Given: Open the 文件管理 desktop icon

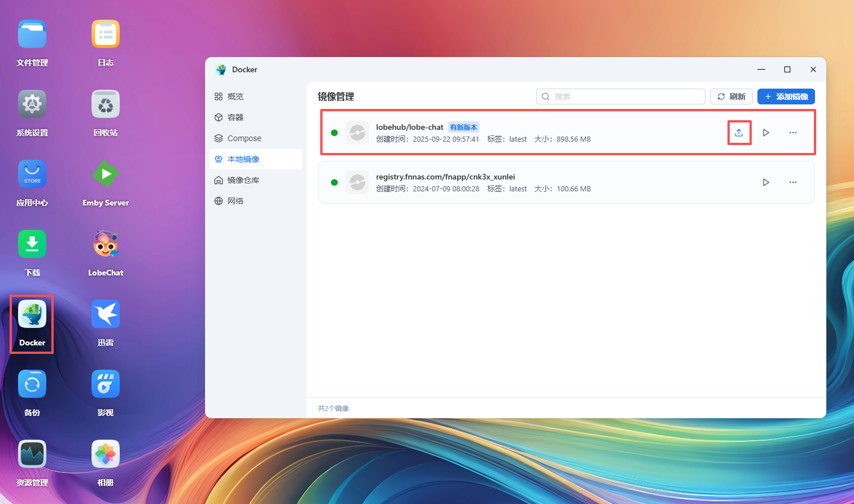Looking at the screenshot, I should pos(32,34).
